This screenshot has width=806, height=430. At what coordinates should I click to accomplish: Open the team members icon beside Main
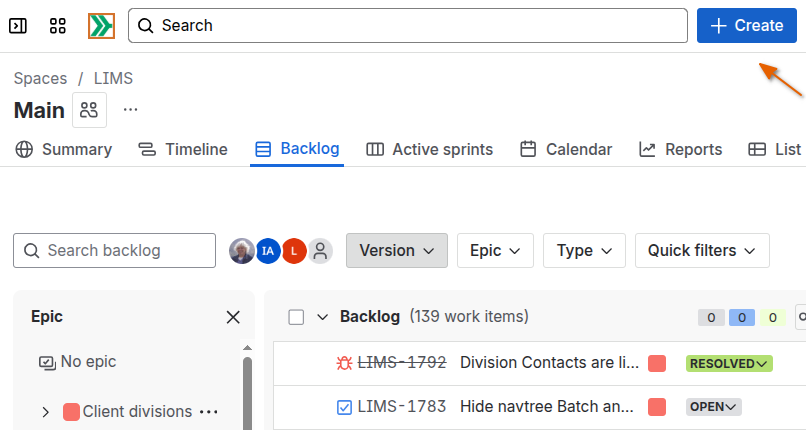point(89,110)
